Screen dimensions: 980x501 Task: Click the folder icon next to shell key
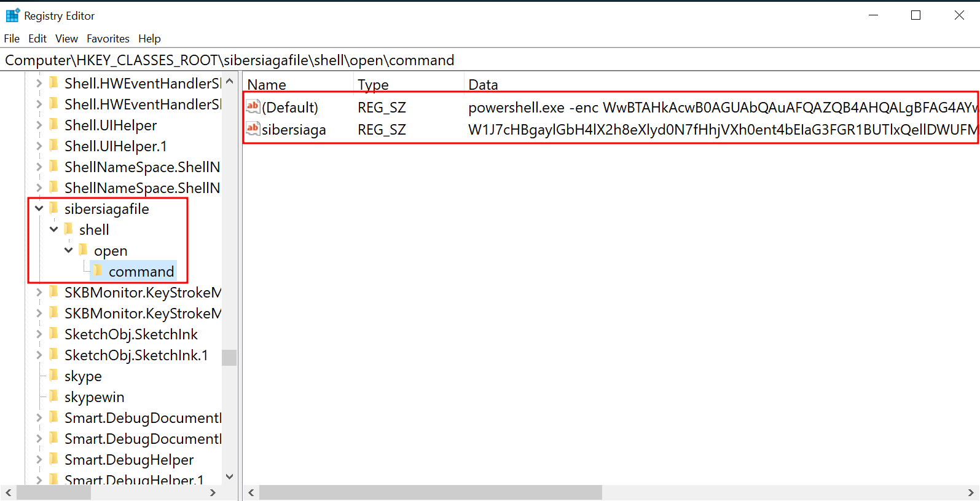68,229
